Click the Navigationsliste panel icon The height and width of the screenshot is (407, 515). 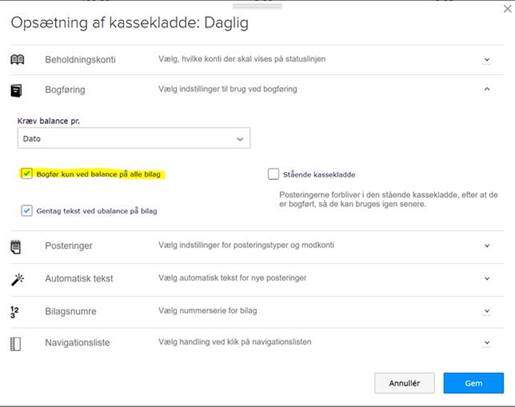coord(15,344)
